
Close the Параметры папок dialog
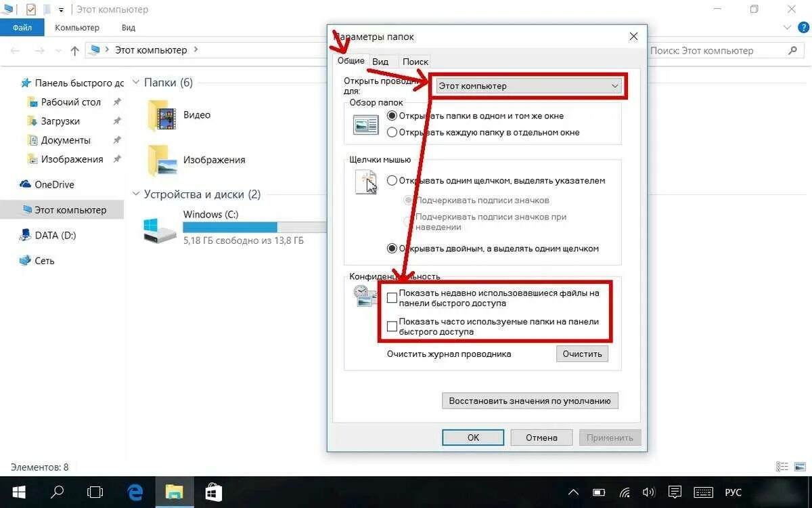point(633,37)
